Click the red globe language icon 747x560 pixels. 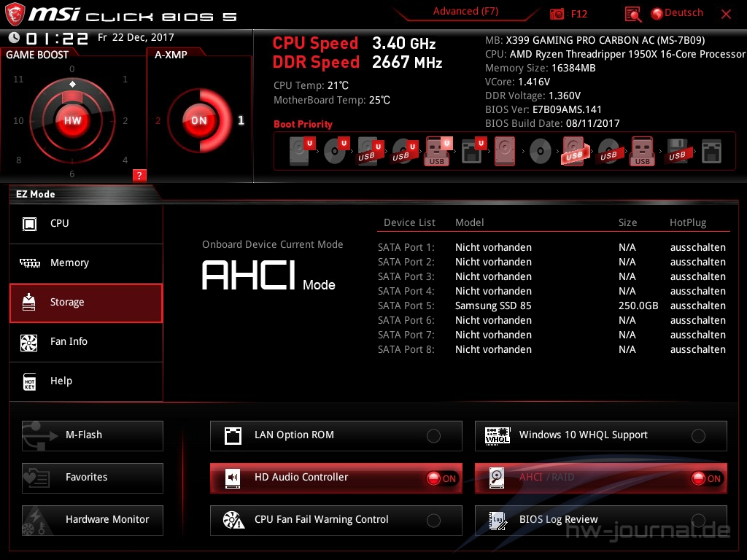(657, 14)
